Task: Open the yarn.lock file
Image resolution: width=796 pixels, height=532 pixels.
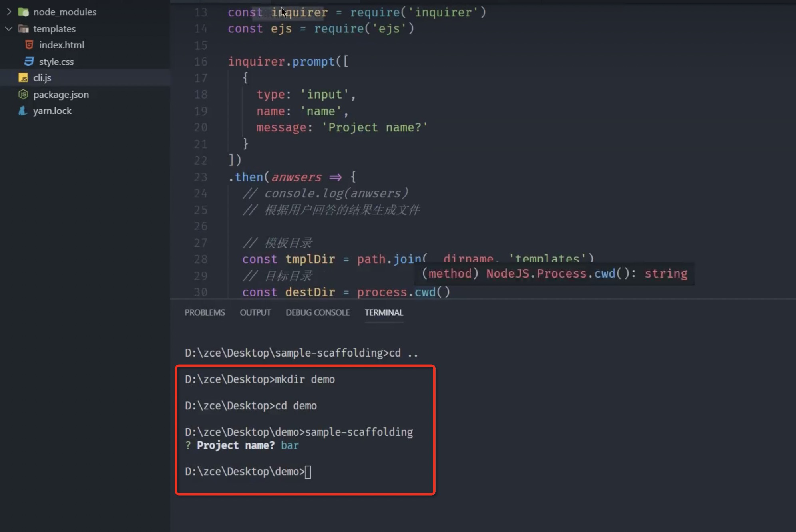Action: point(52,111)
